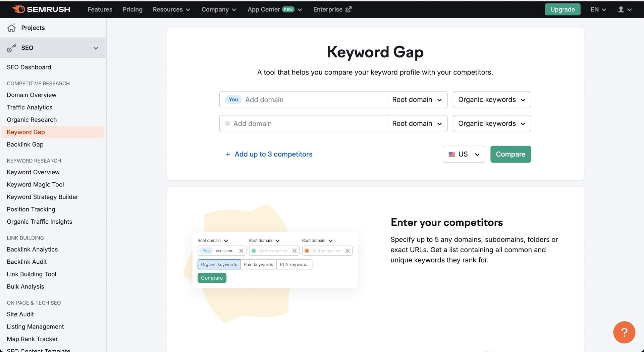Remove asos.com with X in illustration
This screenshot has width=644, height=352.
(241, 251)
